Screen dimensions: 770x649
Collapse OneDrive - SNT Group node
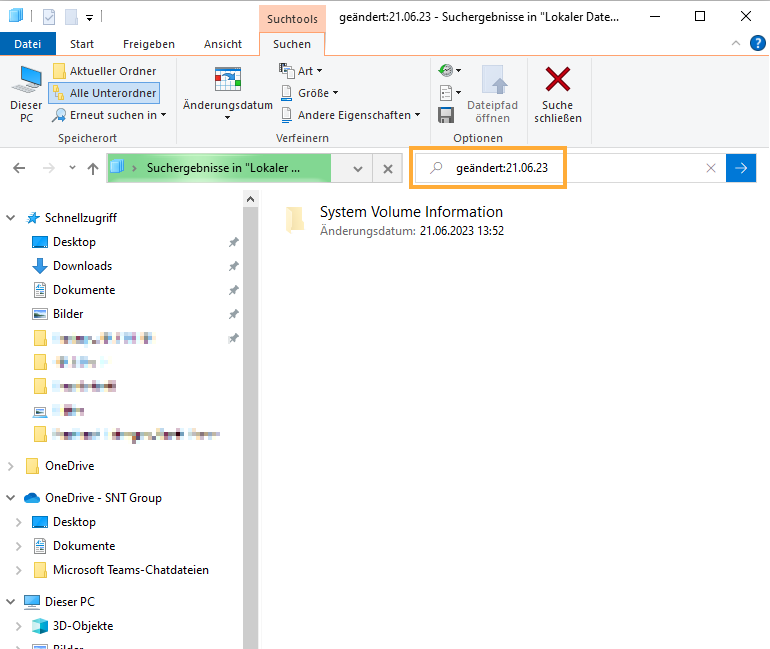[x=11, y=498]
